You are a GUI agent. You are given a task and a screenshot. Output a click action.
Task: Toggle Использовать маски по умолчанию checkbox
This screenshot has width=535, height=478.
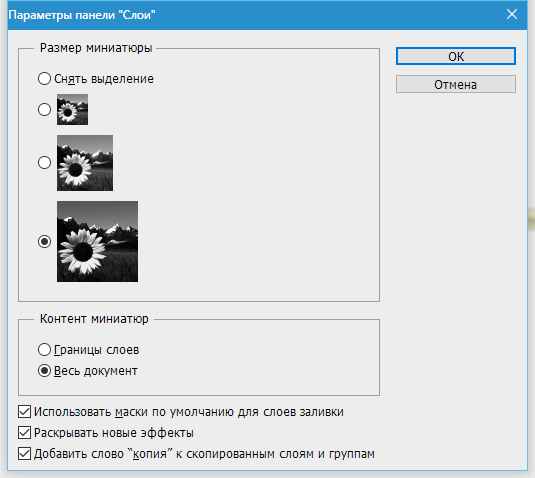(x=24, y=412)
